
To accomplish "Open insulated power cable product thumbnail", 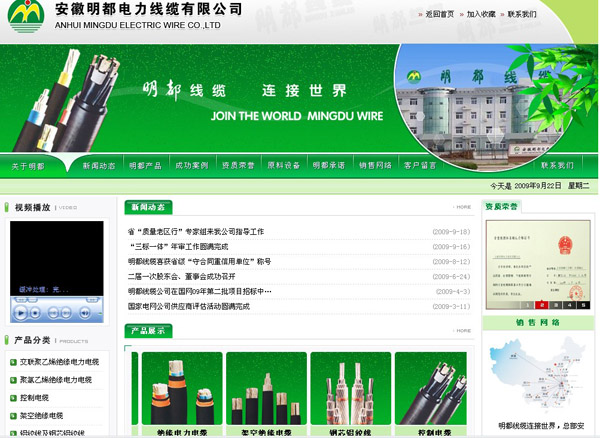I will [182, 388].
